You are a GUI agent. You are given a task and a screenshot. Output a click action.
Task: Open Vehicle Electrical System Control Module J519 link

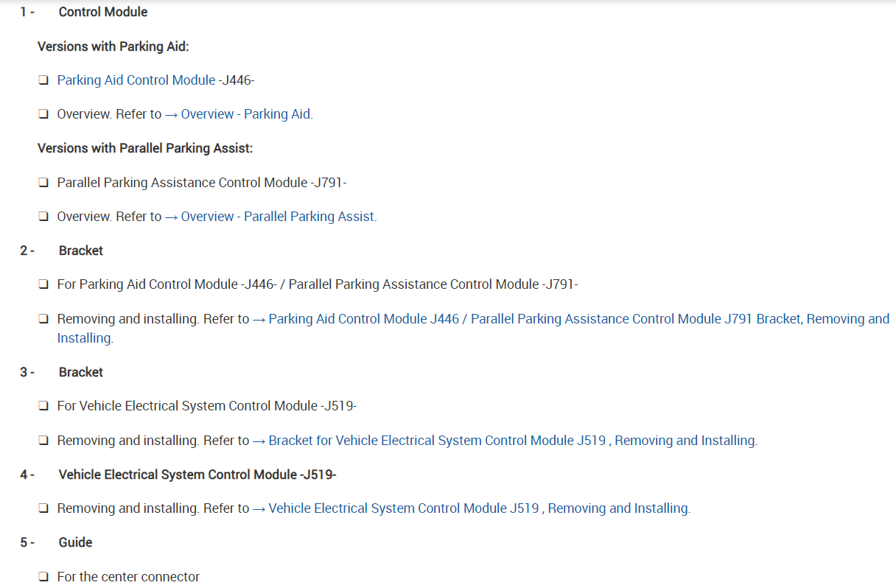pyautogui.click(x=478, y=508)
